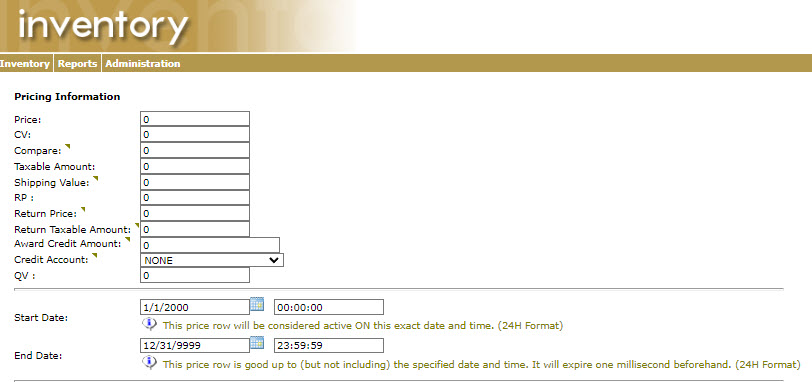Focus the Award Credit Amount input field

coord(210,245)
